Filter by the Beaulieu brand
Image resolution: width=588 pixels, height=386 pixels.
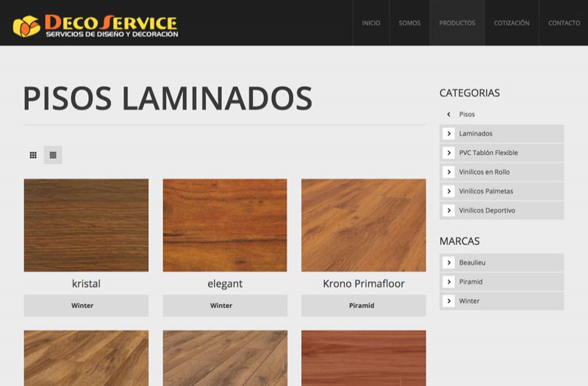pyautogui.click(x=502, y=262)
